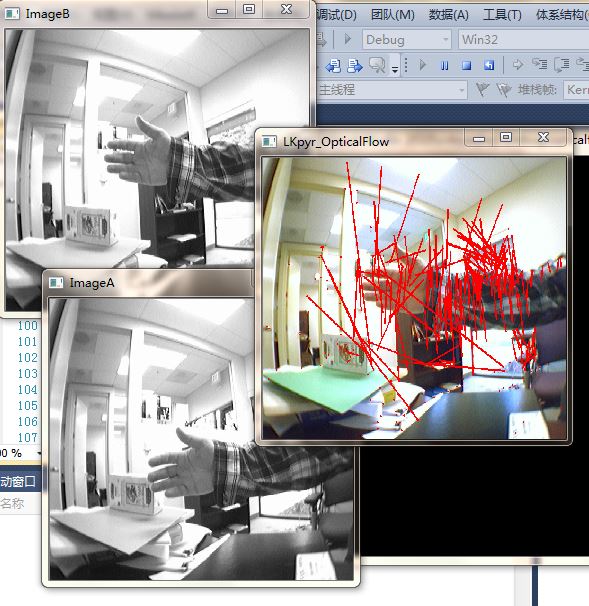
Task: Maximize the LKpyr_OpticalFlow window
Action: [506, 137]
